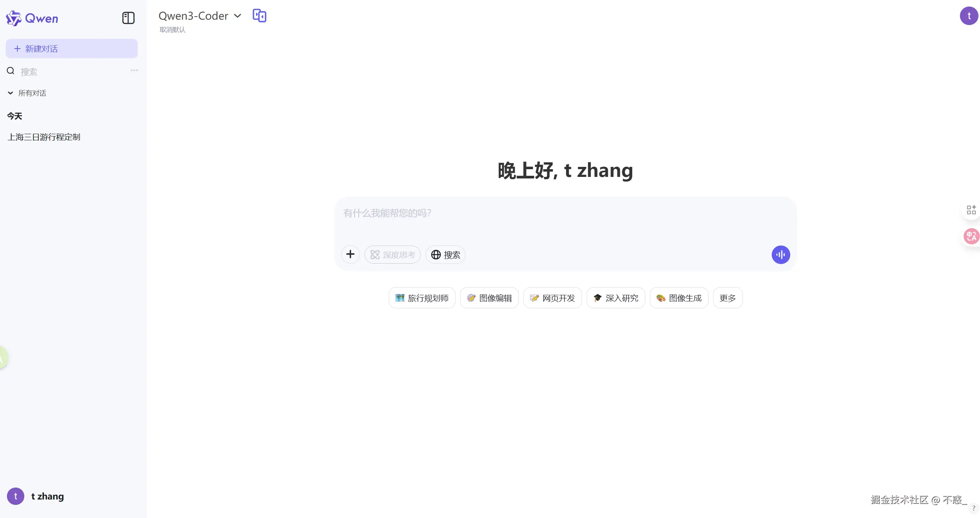This screenshot has width=980, height=518.
Task: Open the 上海三日游行程定制 conversation
Action: 44,137
